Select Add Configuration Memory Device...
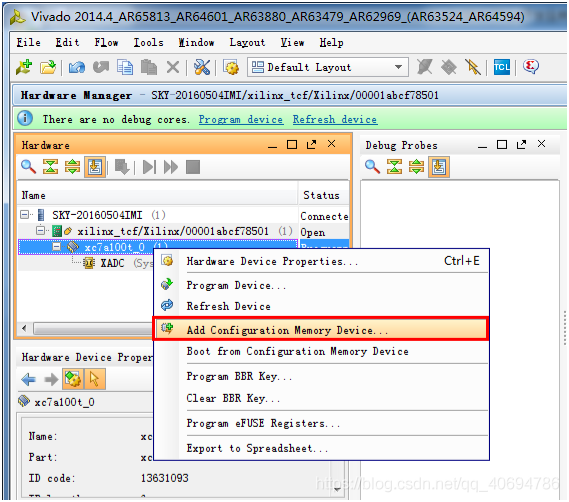Viewport: 569px width, 502px height. click(x=321, y=330)
